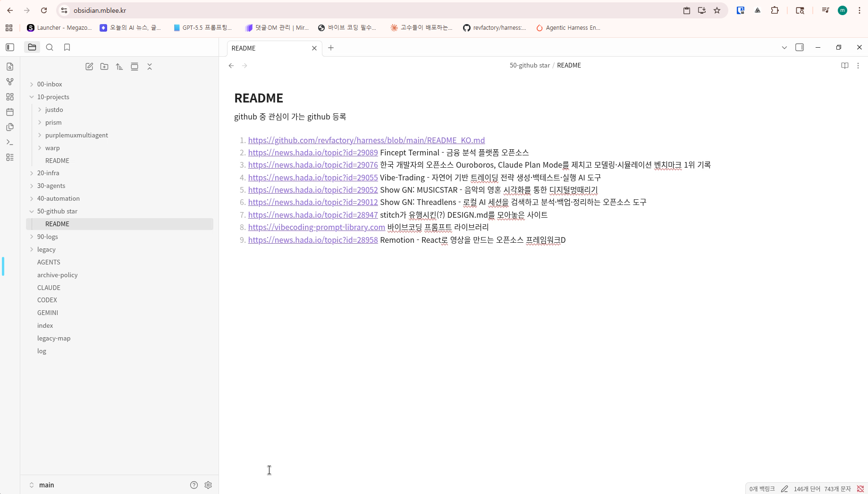Collapse all folders icon
The height and width of the screenshot is (494, 868).
[150, 67]
